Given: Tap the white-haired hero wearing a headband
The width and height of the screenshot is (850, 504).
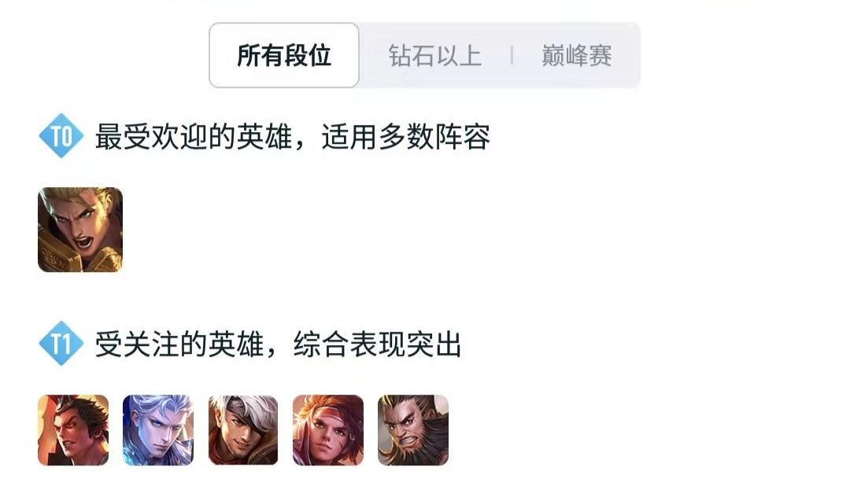Looking at the screenshot, I should click(243, 430).
